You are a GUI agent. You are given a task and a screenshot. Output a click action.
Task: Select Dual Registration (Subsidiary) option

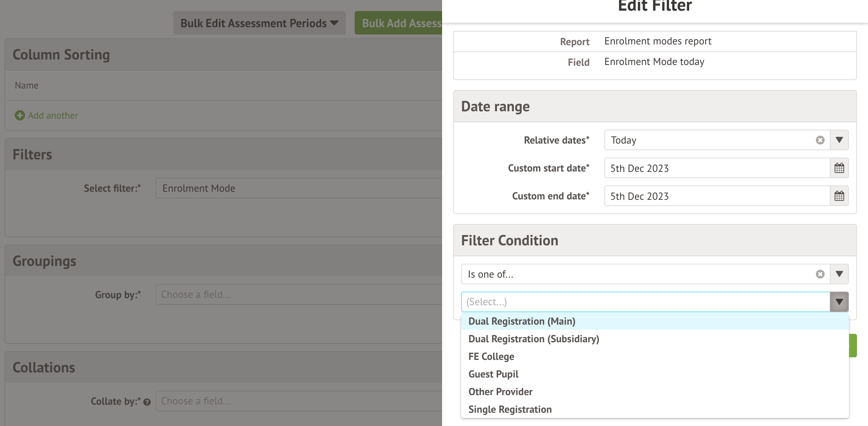tap(534, 339)
